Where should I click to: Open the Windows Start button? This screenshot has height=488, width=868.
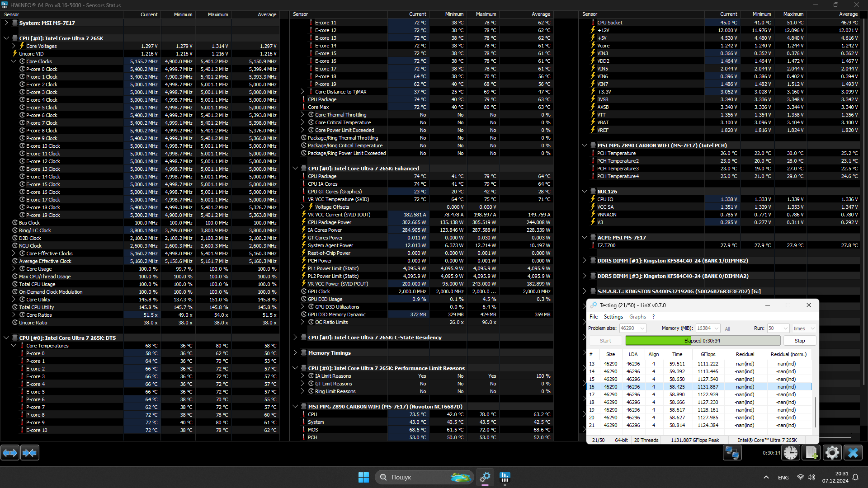tap(363, 477)
